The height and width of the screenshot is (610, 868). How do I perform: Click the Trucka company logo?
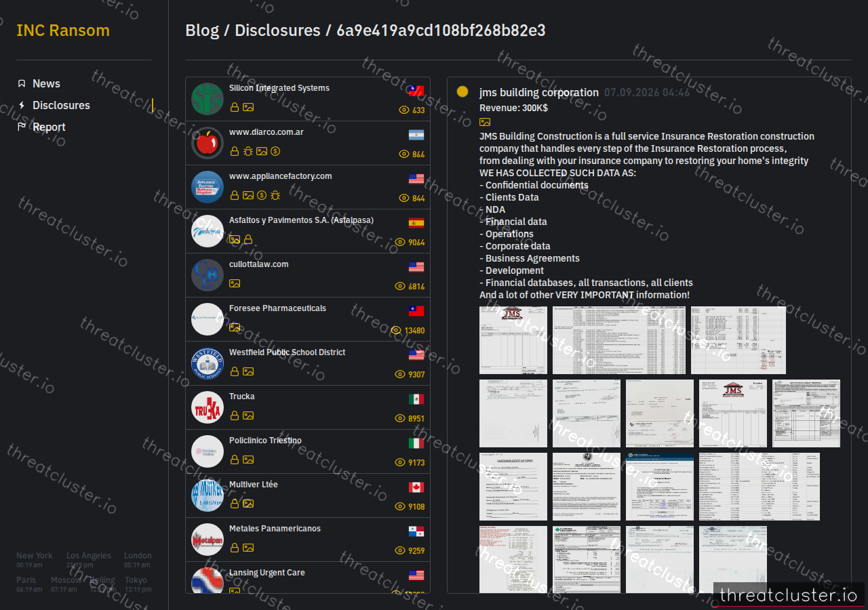(208, 407)
